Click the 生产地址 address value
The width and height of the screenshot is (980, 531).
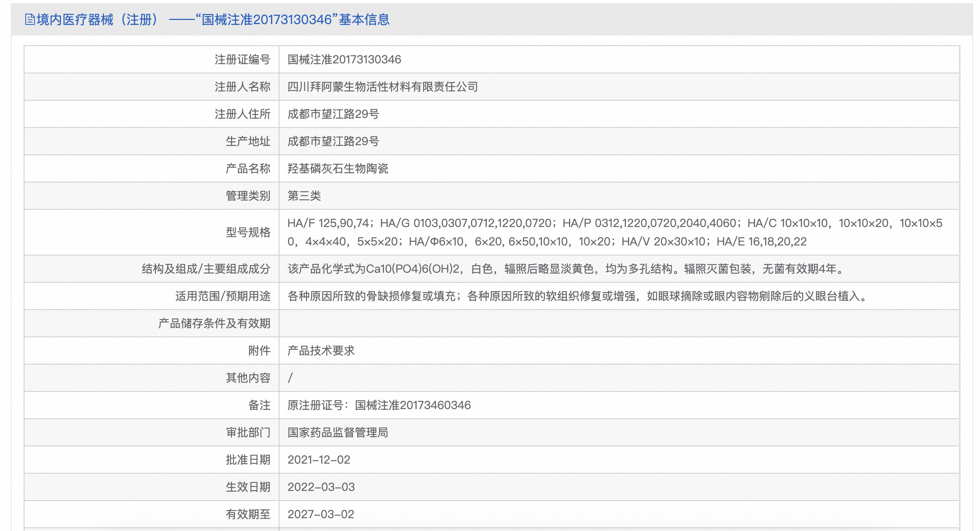333,141
